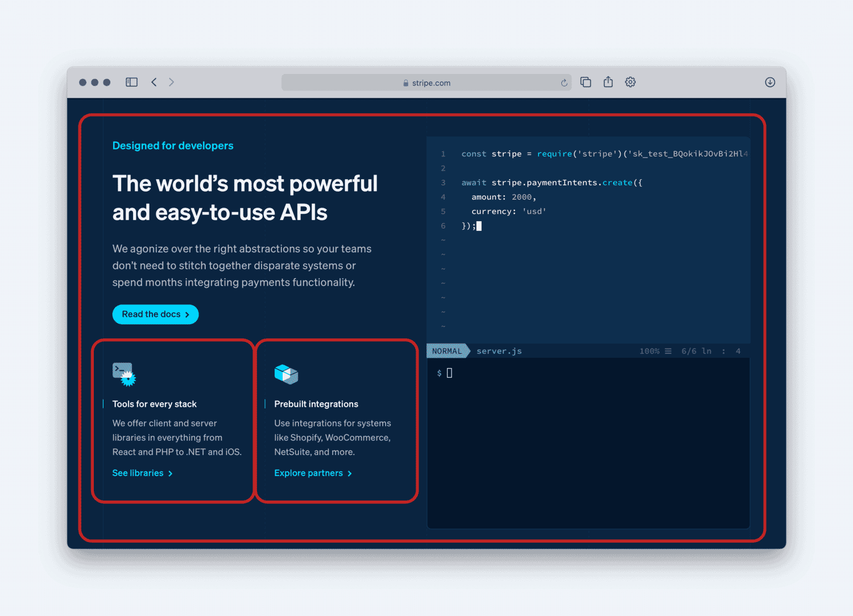Click the Designed for developers label
853x616 pixels.
[173, 146]
